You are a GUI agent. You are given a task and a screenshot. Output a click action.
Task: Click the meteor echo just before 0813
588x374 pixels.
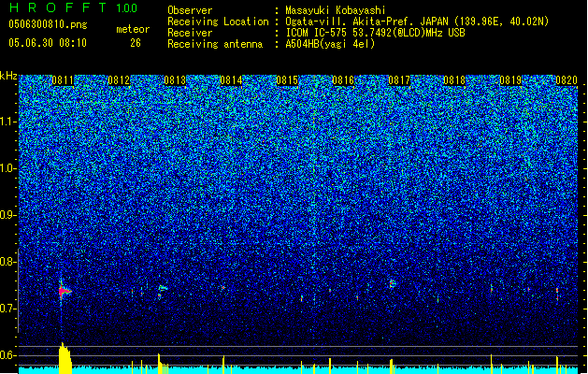(x=162, y=291)
